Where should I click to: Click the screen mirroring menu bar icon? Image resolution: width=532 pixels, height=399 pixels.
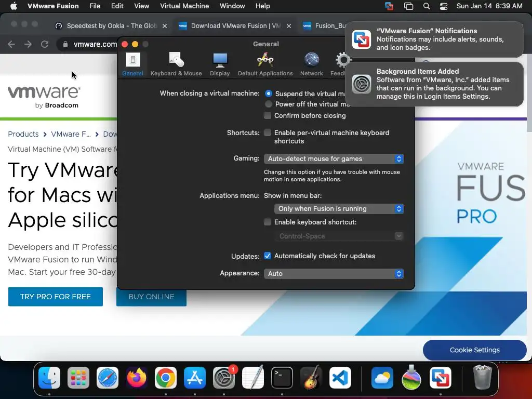pyautogui.click(x=408, y=6)
